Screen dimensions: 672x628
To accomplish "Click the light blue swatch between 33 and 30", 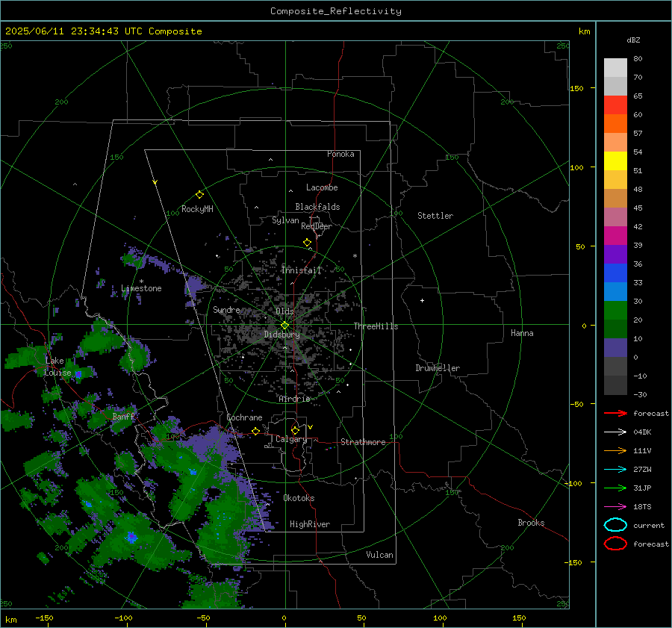I will pos(615,291).
